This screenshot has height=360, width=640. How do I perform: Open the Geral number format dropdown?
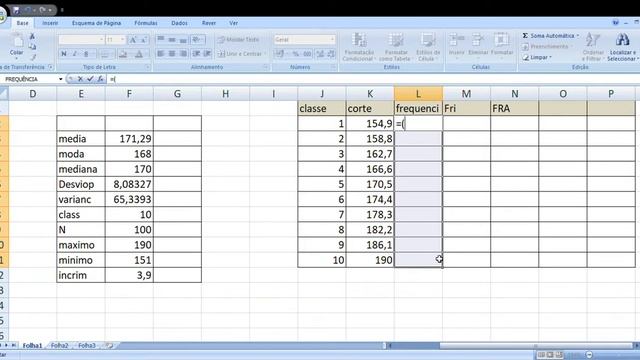click(332, 40)
